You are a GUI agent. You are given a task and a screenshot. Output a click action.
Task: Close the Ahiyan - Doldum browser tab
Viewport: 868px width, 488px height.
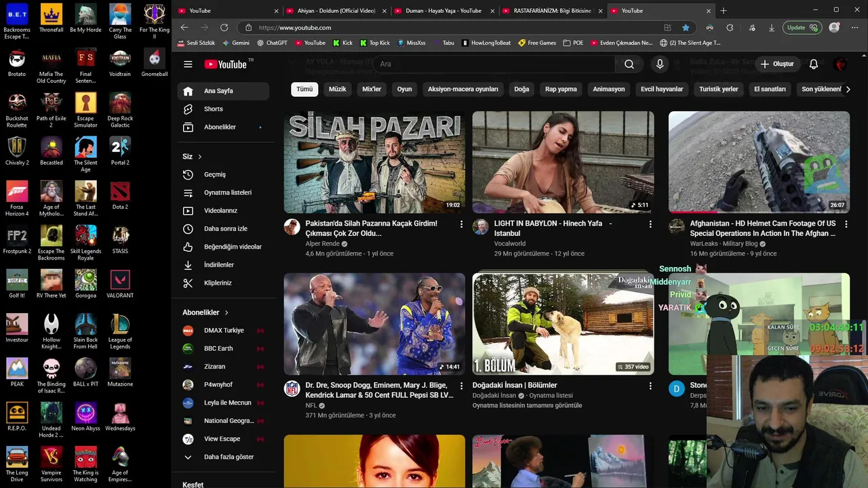(x=384, y=11)
